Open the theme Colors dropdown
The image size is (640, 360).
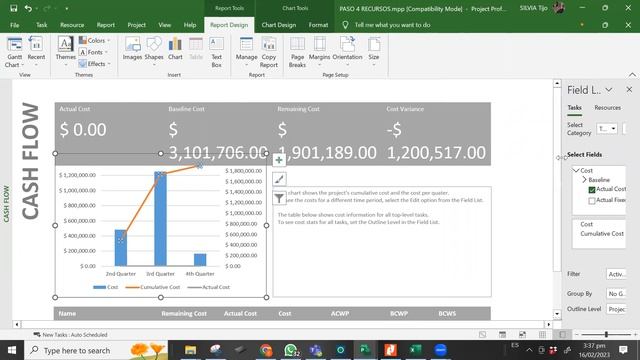(x=95, y=40)
